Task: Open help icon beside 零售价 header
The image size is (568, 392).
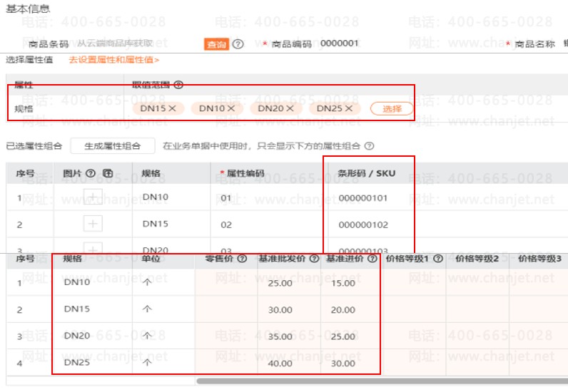Action: coord(243,259)
